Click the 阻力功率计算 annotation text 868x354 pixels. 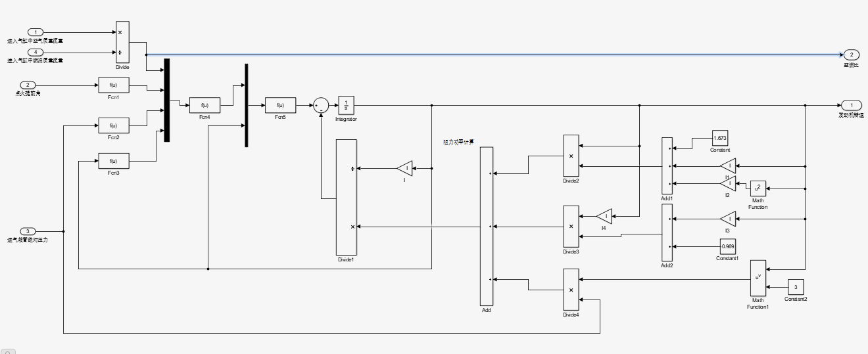pos(459,141)
